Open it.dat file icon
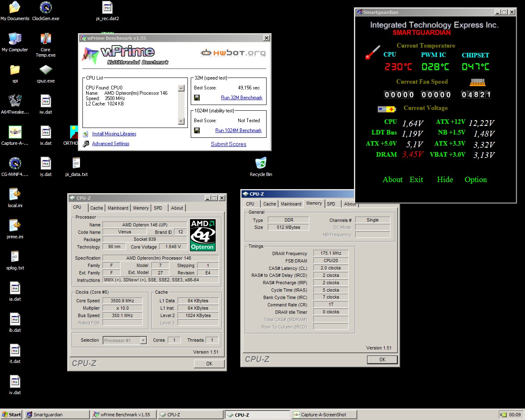 pos(15,354)
